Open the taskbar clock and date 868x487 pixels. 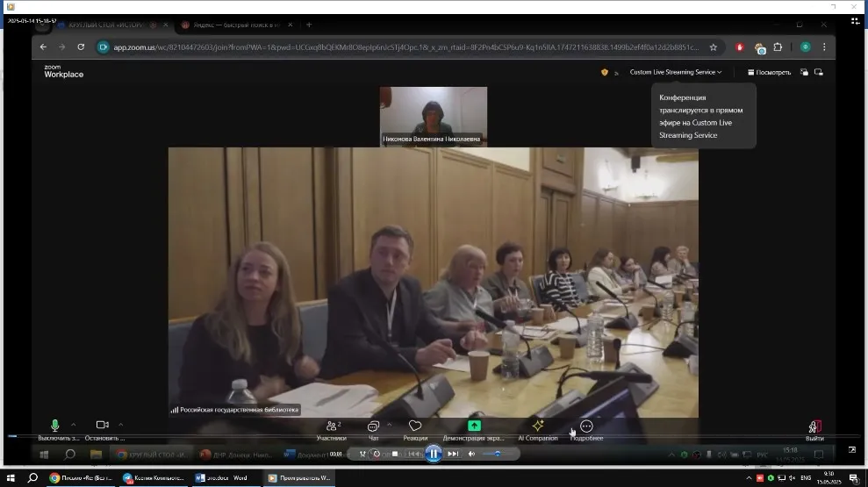click(x=829, y=477)
